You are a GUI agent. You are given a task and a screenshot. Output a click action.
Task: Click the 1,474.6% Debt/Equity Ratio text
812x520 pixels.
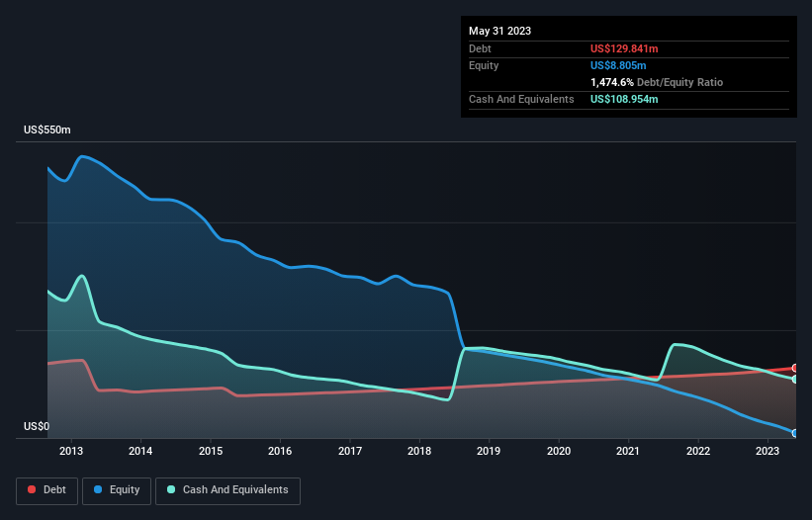(657, 82)
